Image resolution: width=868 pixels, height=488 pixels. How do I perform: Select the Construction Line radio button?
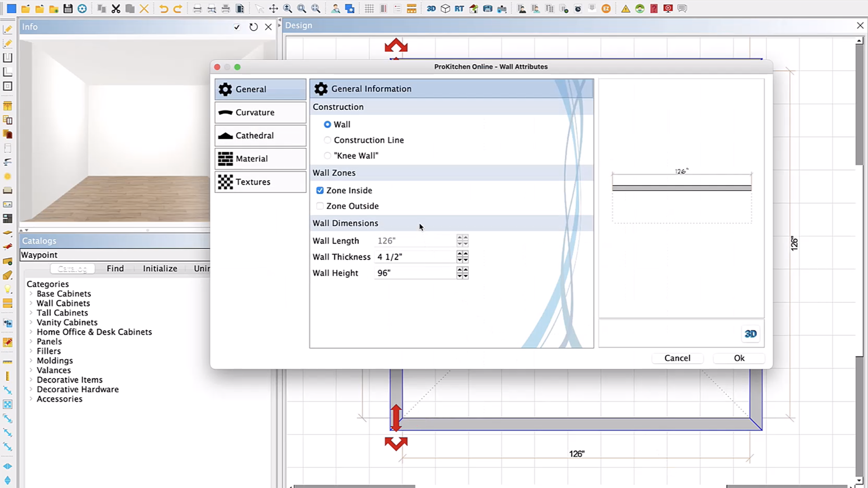tap(327, 140)
